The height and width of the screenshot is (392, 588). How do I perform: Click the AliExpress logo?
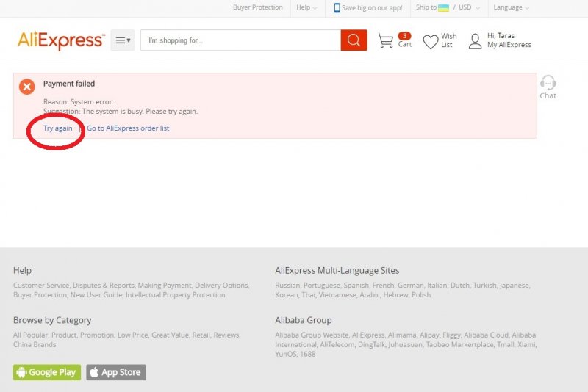click(61, 40)
